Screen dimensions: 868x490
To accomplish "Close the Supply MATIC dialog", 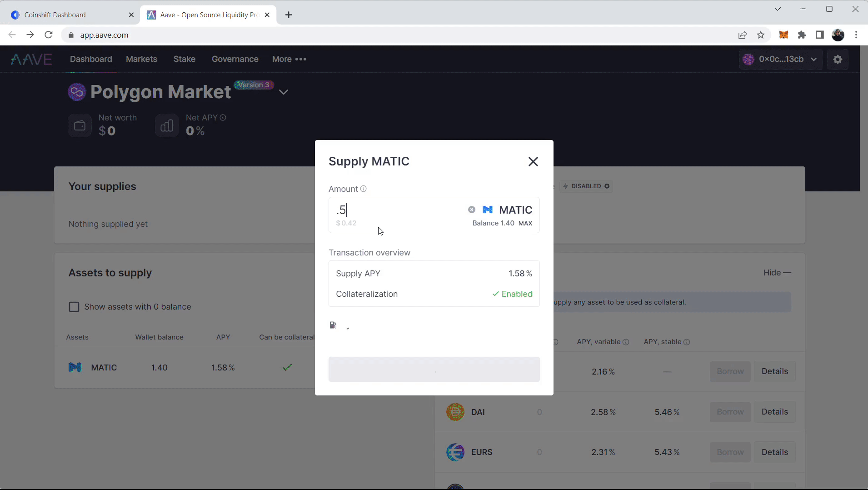I will pyautogui.click(x=533, y=161).
